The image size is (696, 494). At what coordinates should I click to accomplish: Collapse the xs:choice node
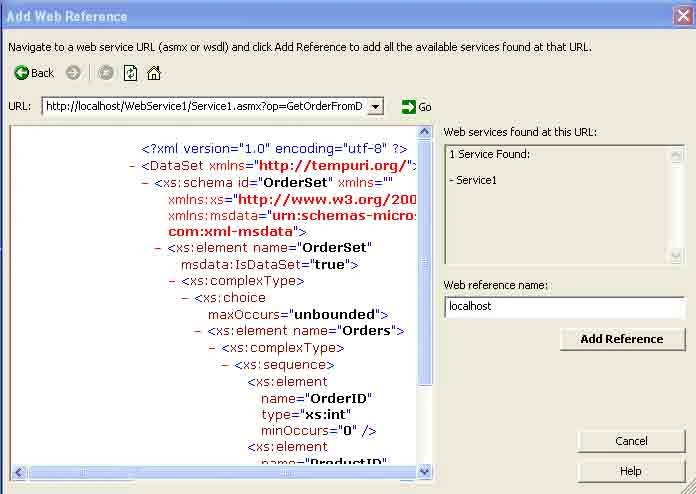[185, 298]
